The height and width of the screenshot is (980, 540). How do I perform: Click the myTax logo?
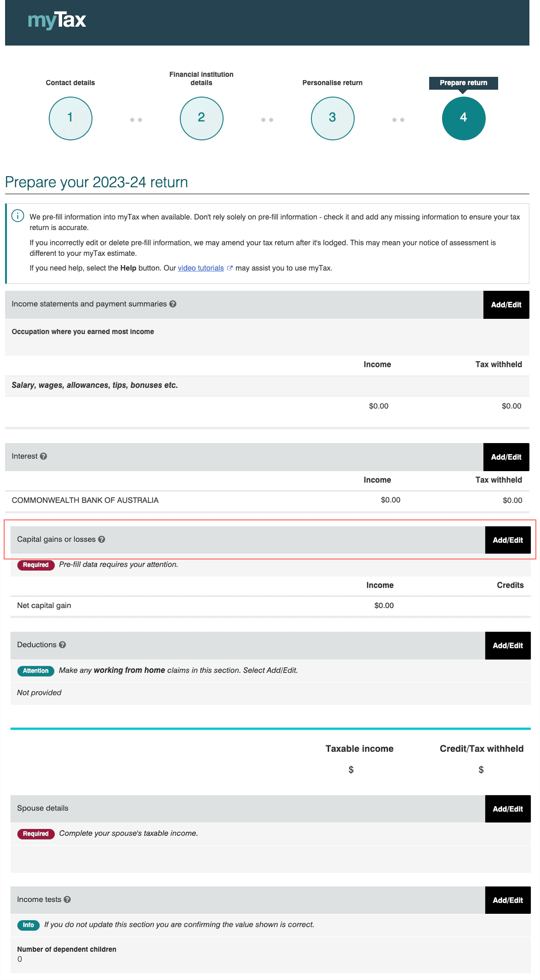point(57,20)
